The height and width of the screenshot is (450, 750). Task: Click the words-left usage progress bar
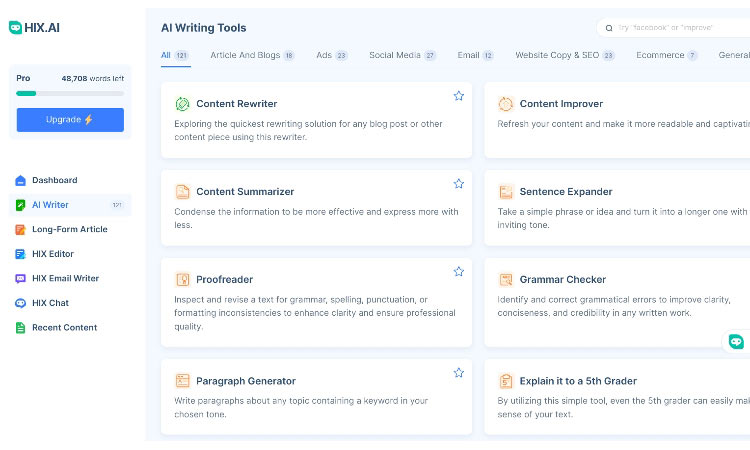(70, 93)
